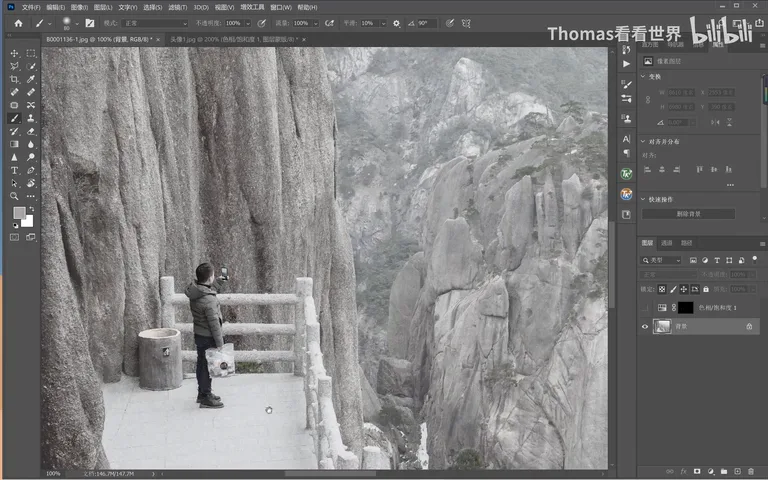This screenshot has height=480, width=768.
Task: Enable airbrush build-up icon
Action: (330, 23)
